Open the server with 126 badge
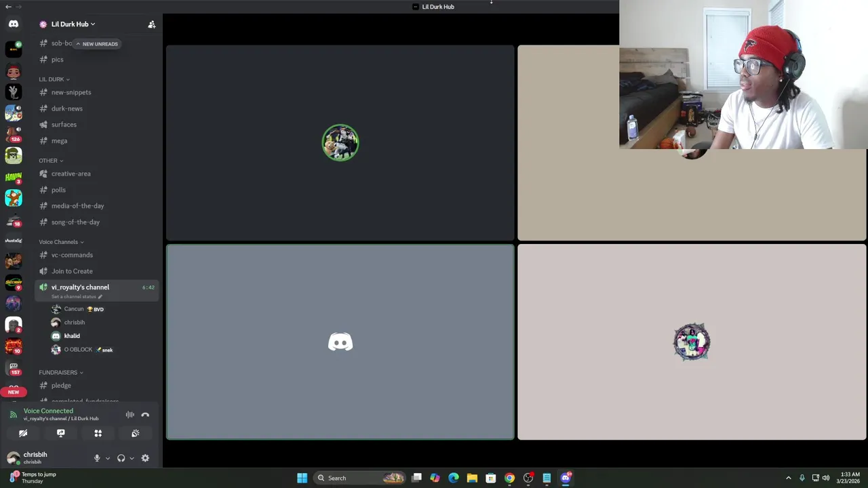The height and width of the screenshot is (488, 868). (14, 134)
